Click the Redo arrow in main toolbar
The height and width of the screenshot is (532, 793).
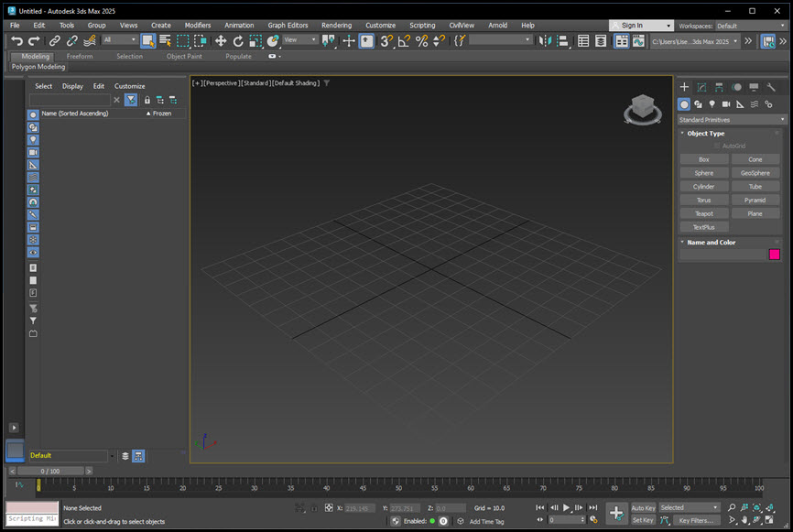pyautogui.click(x=34, y=41)
